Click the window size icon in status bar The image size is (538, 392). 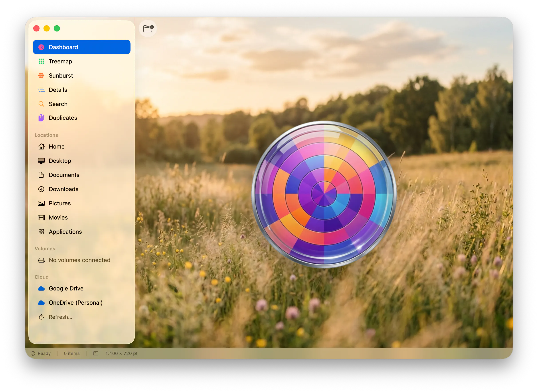[x=96, y=354]
